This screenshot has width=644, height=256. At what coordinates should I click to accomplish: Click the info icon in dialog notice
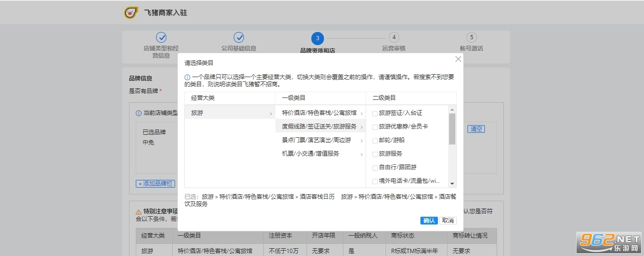coord(187,77)
